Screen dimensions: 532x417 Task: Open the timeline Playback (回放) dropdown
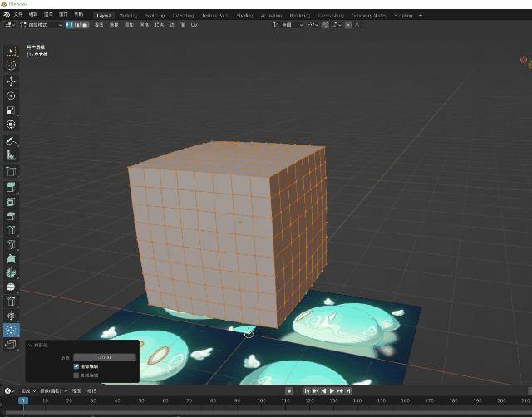[28, 391]
